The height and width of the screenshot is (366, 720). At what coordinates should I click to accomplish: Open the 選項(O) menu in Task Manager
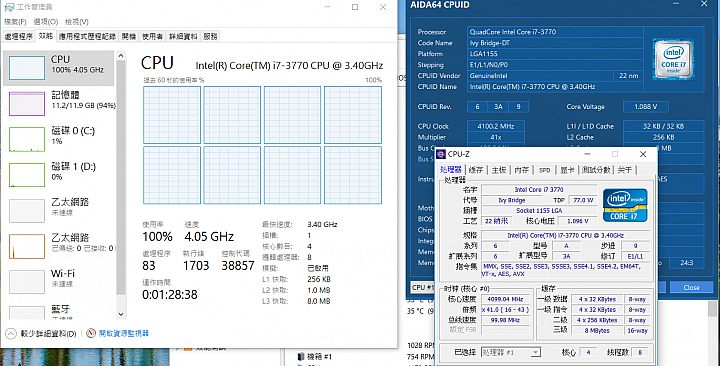pyautogui.click(x=45, y=22)
